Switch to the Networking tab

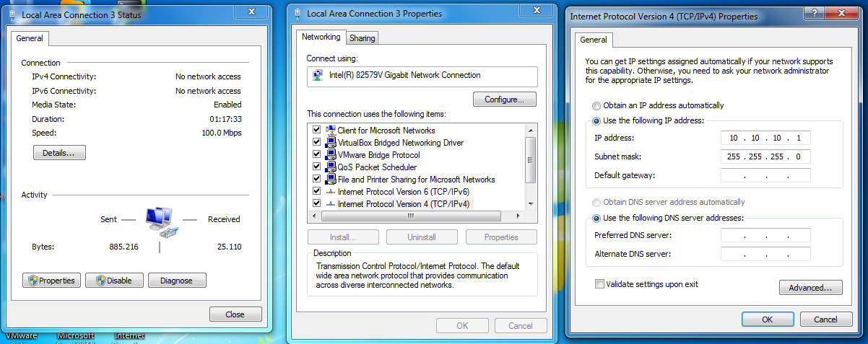(321, 37)
